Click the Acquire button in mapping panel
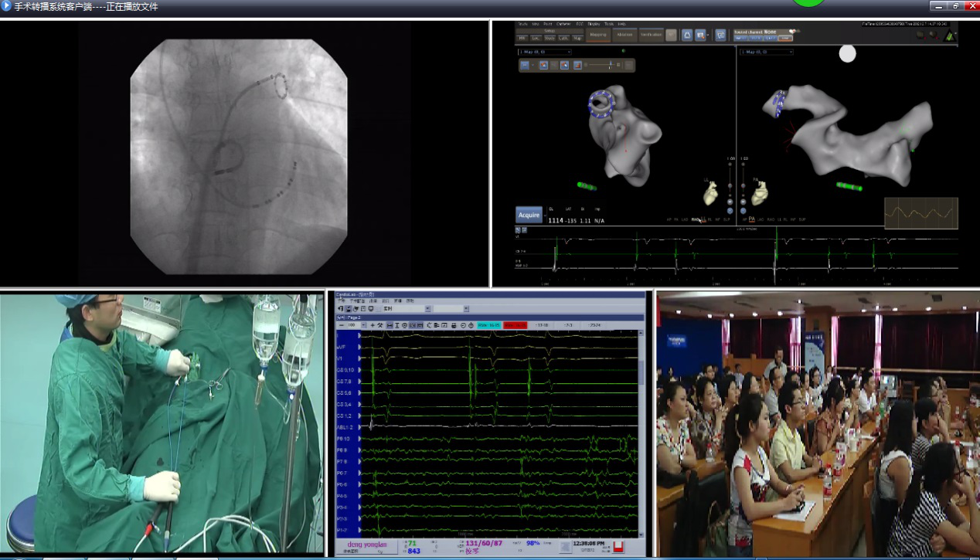Image resolution: width=980 pixels, height=560 pixels. click(x=529, y=216)
